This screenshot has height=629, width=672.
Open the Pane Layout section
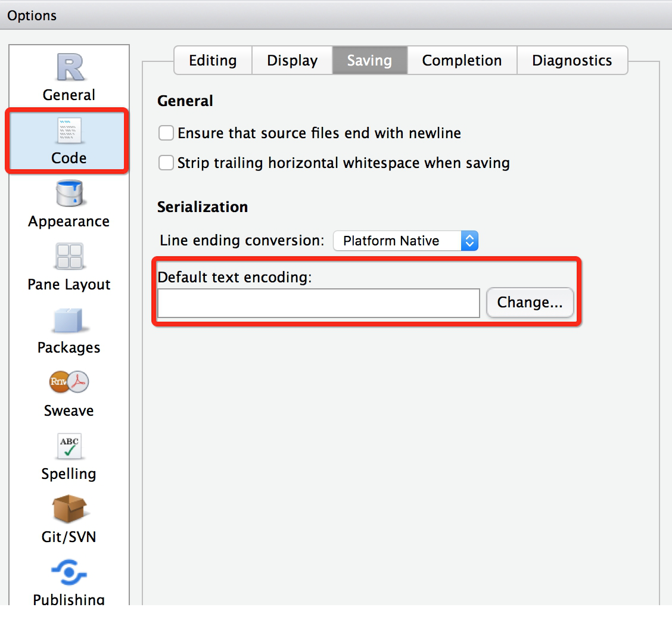point(69,267)
